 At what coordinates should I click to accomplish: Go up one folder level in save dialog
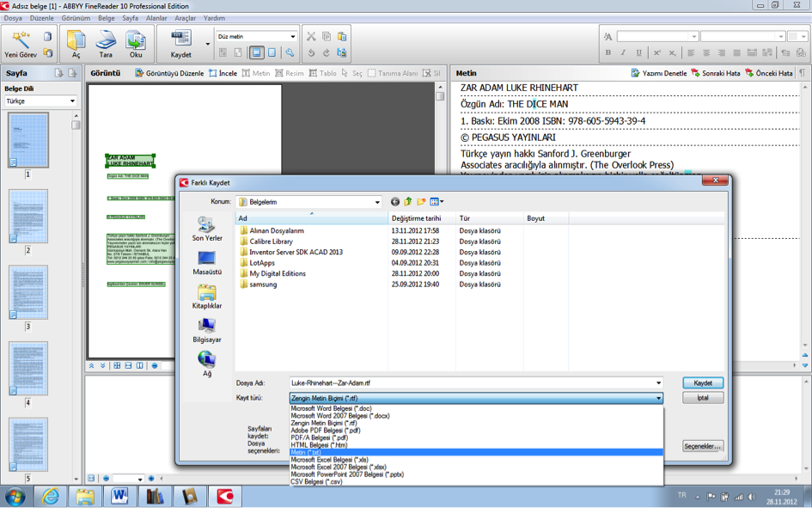coord(408,201)
